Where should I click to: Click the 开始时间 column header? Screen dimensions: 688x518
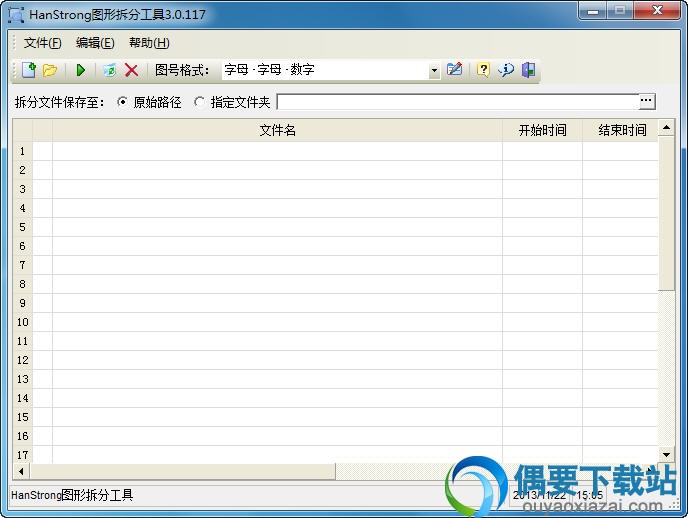point(542,130)
